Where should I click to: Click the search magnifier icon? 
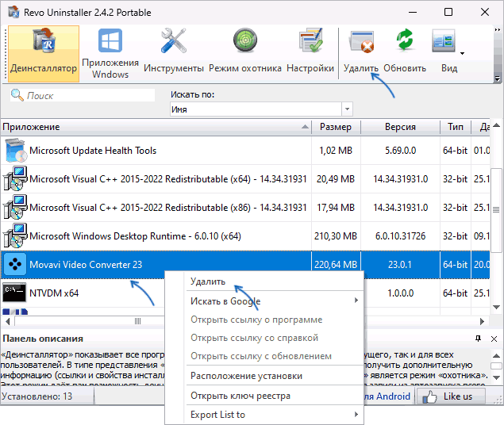tap(17, 95)
